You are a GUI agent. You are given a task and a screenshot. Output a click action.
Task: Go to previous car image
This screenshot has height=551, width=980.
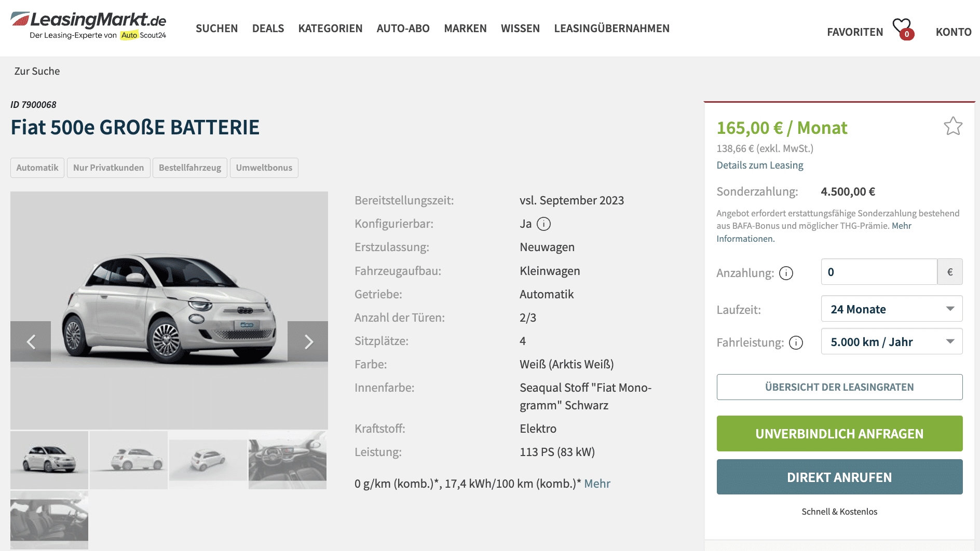(x=31, y=341)
